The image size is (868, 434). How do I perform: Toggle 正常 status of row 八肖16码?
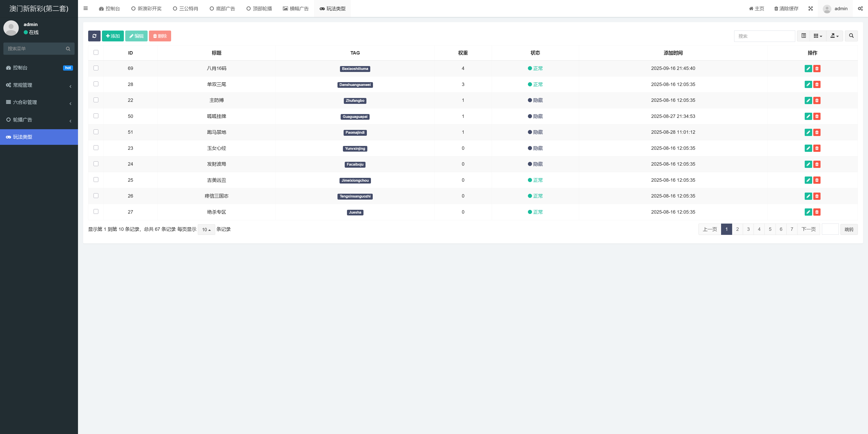[x=535, y=69]
